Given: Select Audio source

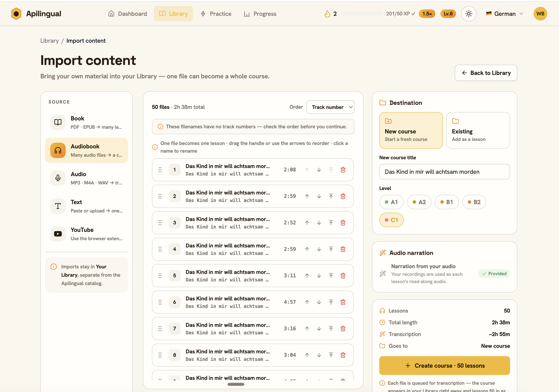Looking at the screenshot, I should [86, 178].
